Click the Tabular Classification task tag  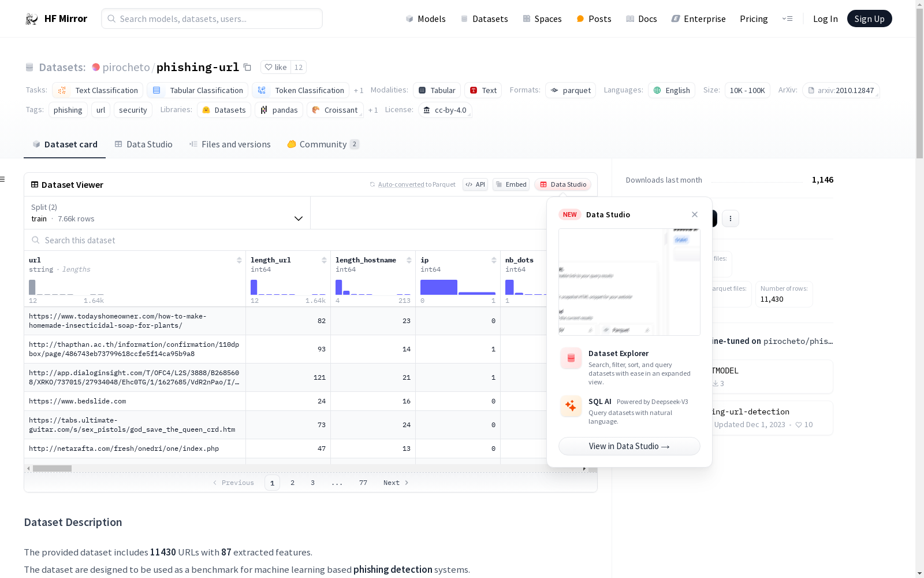click(198, 90)
